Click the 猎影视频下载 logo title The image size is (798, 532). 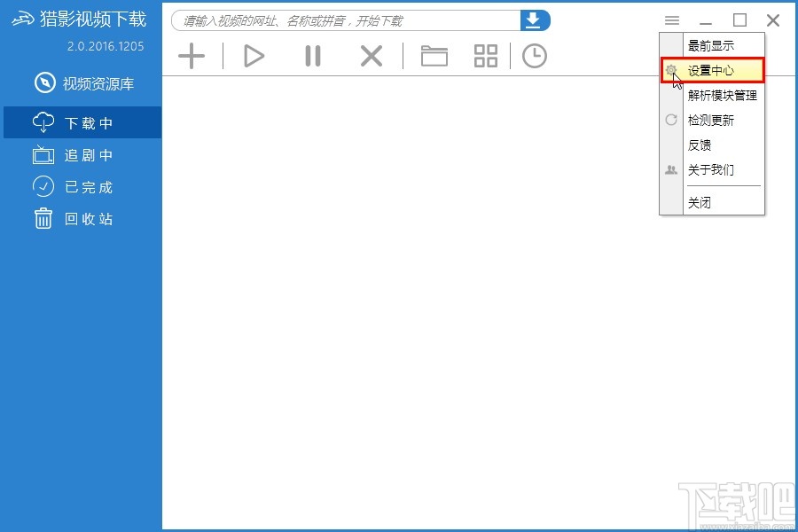pyautogui.click(x=80, y=19)
